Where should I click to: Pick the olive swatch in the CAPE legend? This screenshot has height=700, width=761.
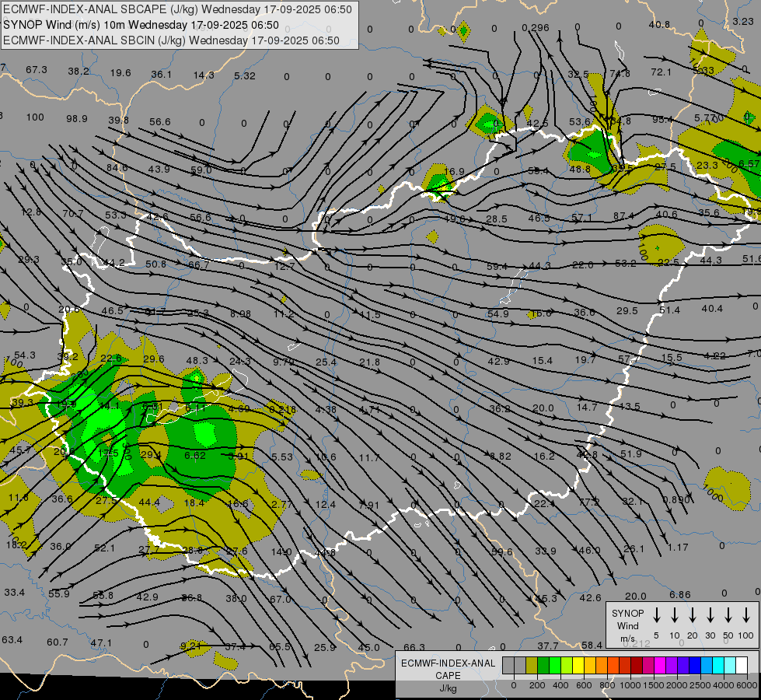coord(532,666)
